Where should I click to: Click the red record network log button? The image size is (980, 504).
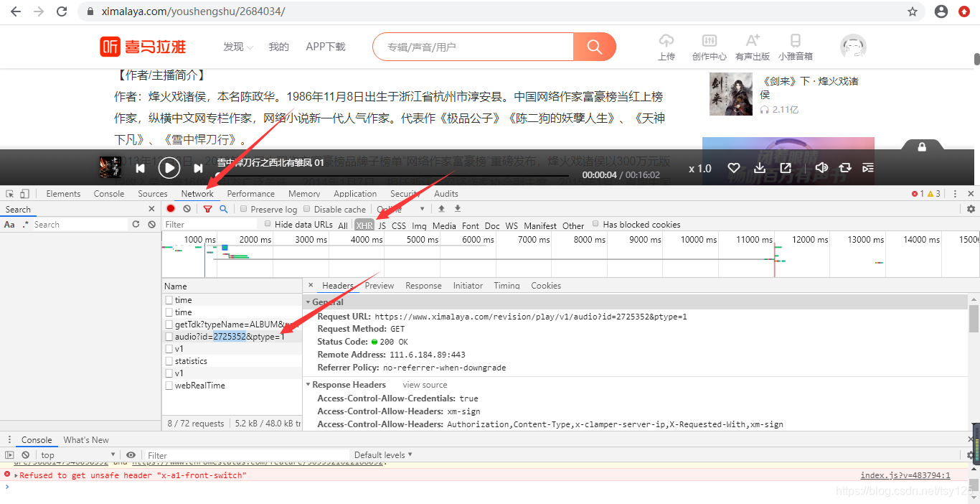click(171, 209)
